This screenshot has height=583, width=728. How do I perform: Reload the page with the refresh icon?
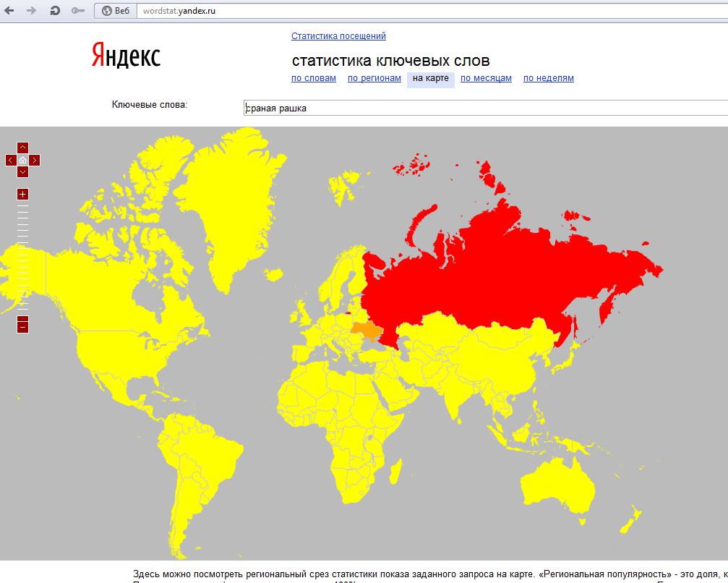(x=55, y=10)
